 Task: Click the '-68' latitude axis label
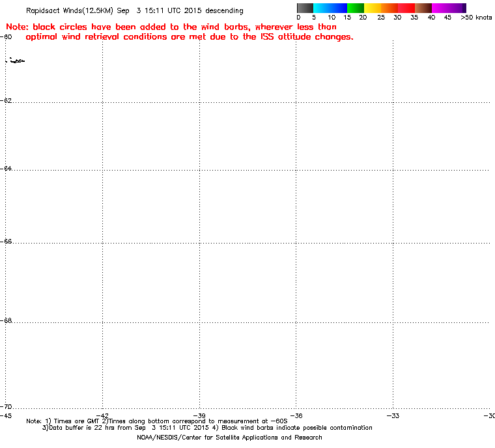(x=7, y=320)
